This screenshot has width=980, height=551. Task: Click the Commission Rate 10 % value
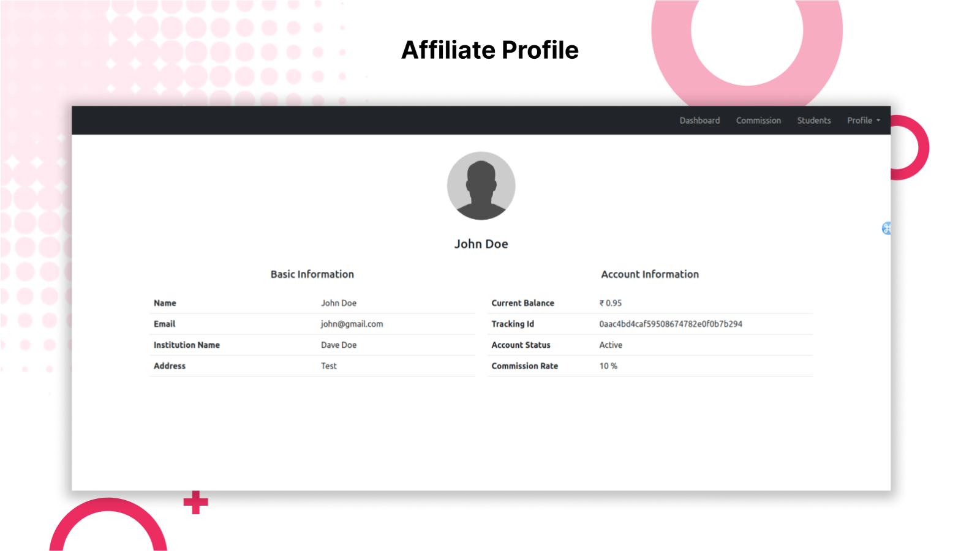pos(608,365)
